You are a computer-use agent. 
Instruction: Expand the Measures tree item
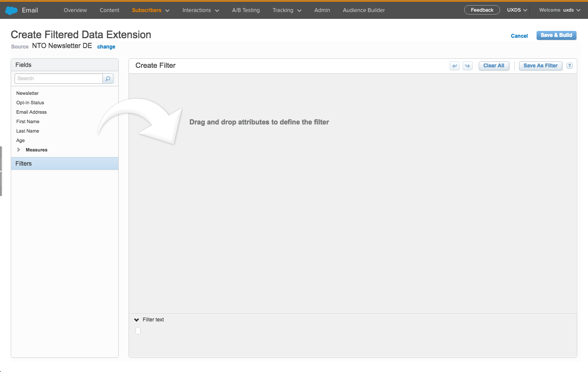(x=18, y=150)
